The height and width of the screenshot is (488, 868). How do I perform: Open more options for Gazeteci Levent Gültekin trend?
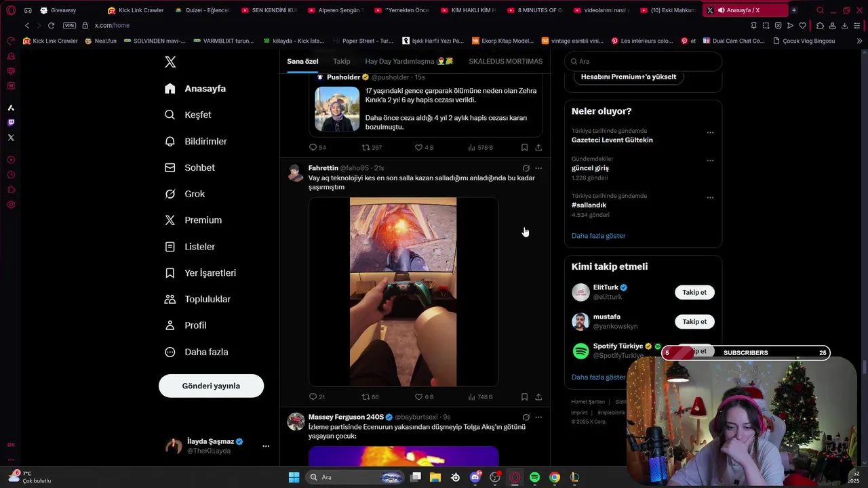coord(710,133)
